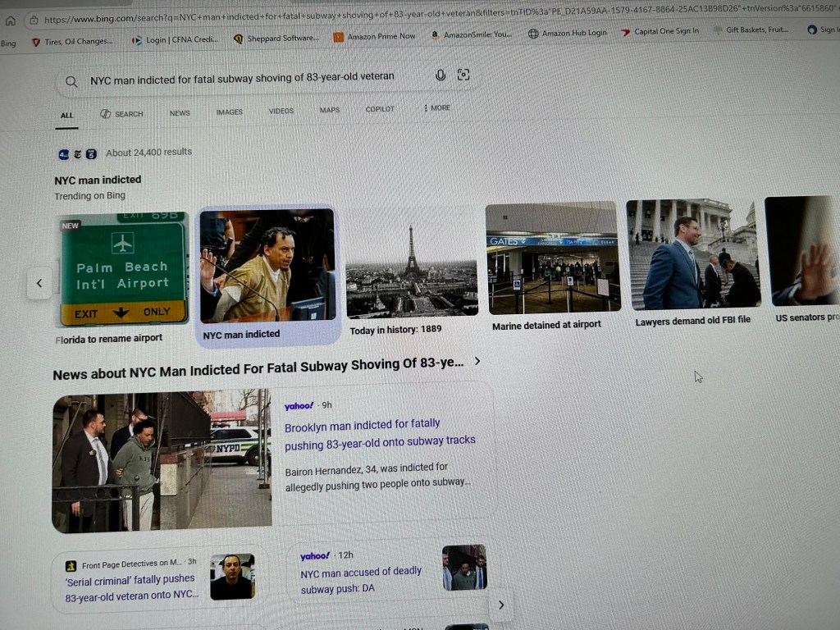Select Today in history: 1889 card
This screenshot has width=840, height=630.
point(411,271)
